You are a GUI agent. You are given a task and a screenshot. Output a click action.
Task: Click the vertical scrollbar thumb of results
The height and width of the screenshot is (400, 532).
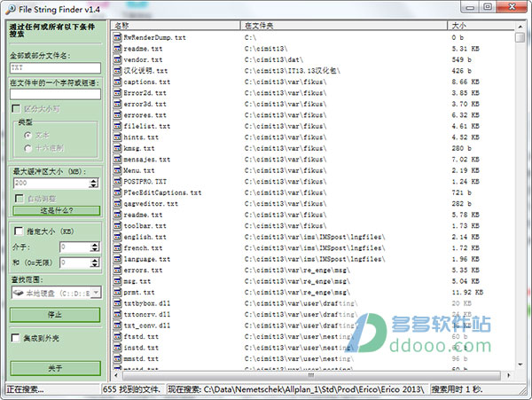pyautogui.click(x=520, y=37)
